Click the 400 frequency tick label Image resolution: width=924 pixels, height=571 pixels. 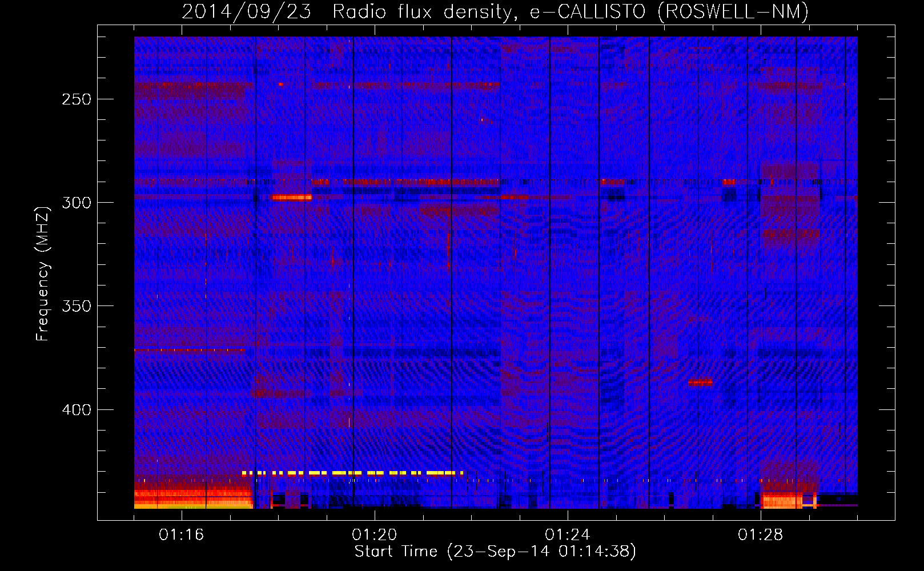77,410
